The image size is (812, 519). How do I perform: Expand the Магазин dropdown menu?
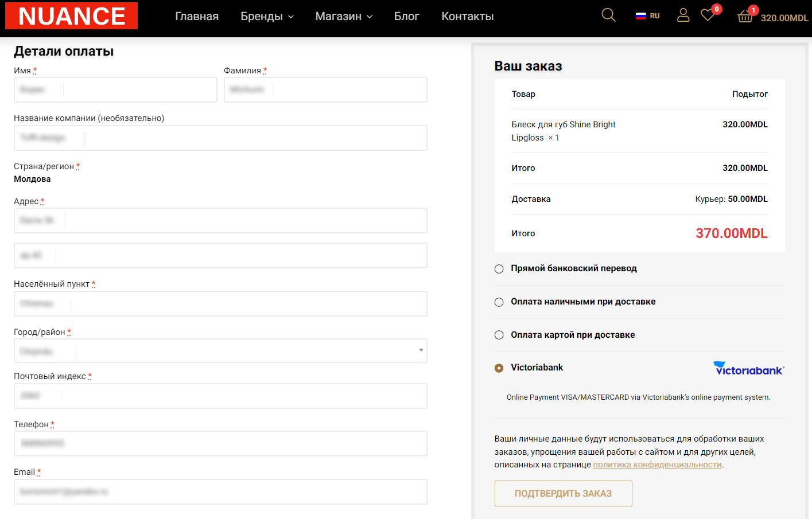pyautogui.click(x=343, y=17)
